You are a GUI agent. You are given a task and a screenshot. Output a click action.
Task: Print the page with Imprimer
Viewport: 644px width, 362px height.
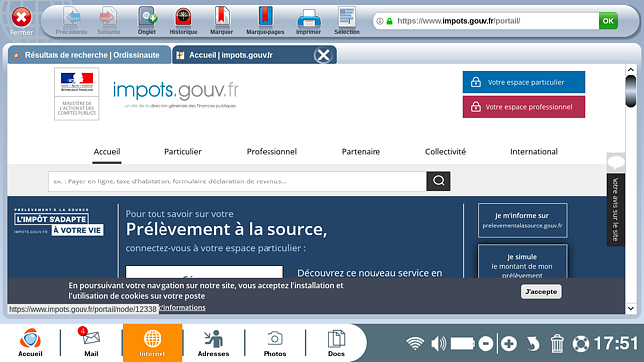[308, 21]
